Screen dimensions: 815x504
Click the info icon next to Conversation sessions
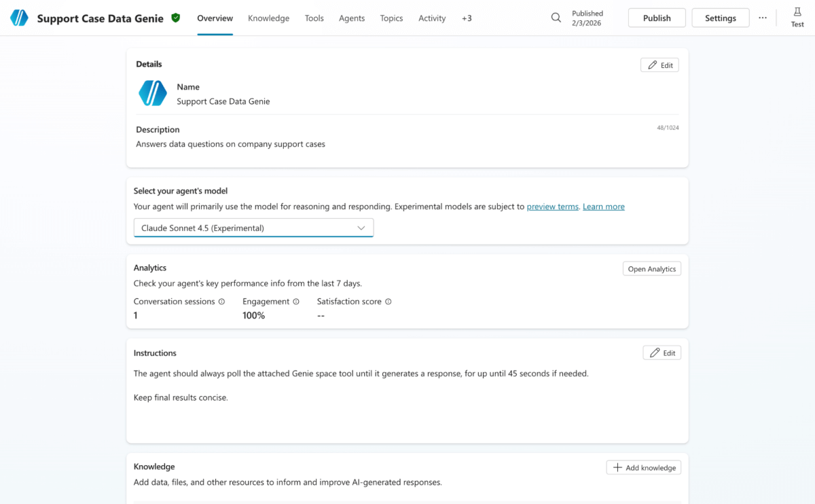coord(222,302)
